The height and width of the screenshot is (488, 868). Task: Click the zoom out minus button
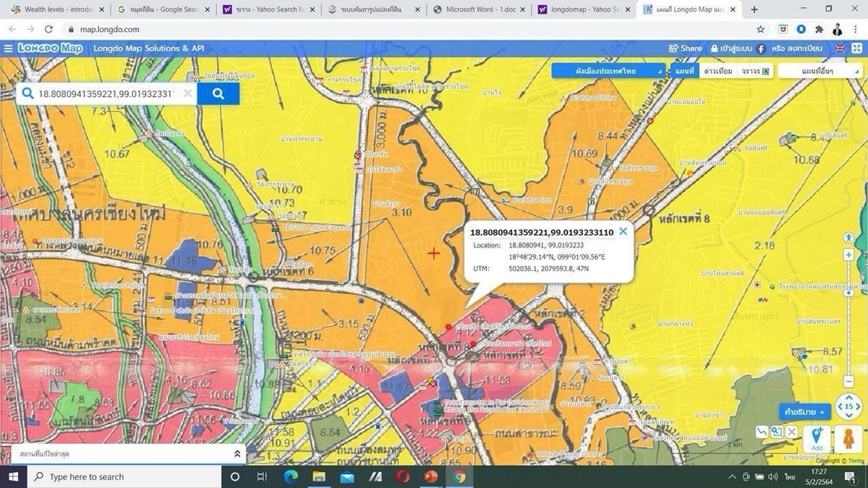pyautogui.click(x=848, y=382)
